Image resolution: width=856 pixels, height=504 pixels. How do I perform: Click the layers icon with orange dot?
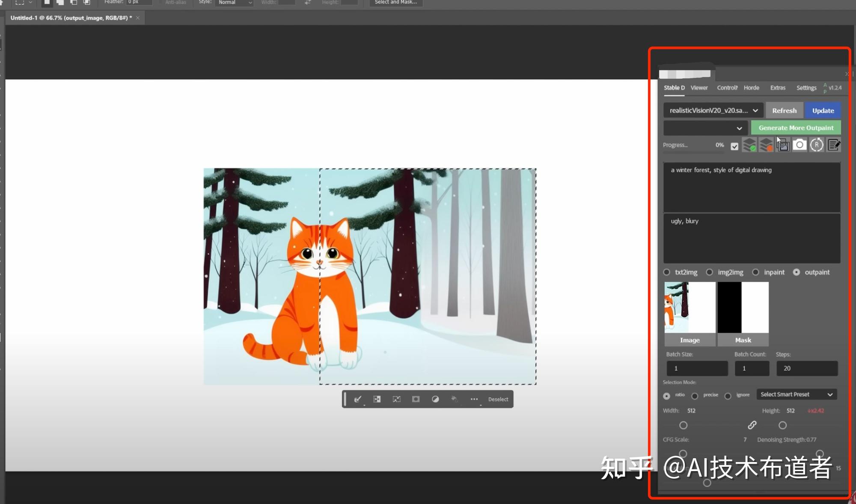click(766, 145)
